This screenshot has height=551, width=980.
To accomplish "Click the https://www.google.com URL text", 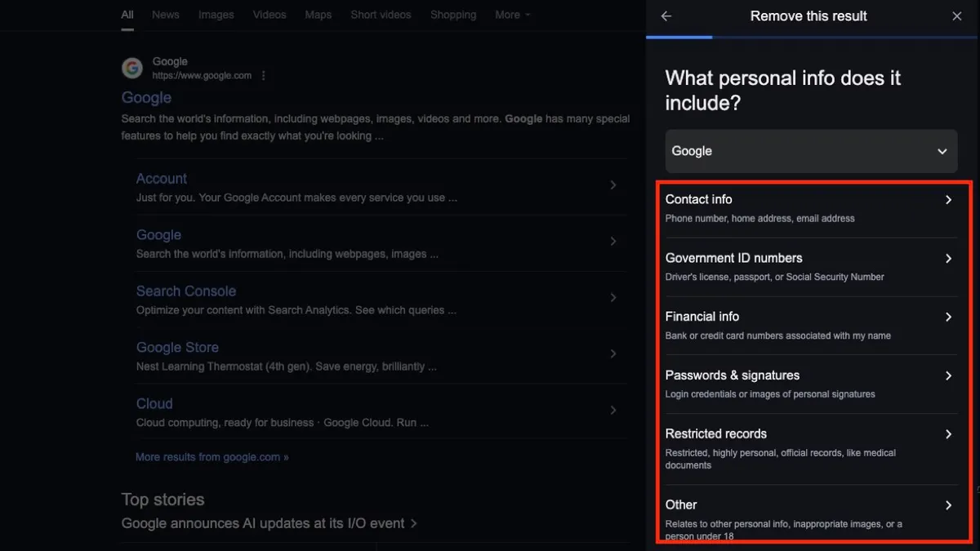I will pos(202,76).
